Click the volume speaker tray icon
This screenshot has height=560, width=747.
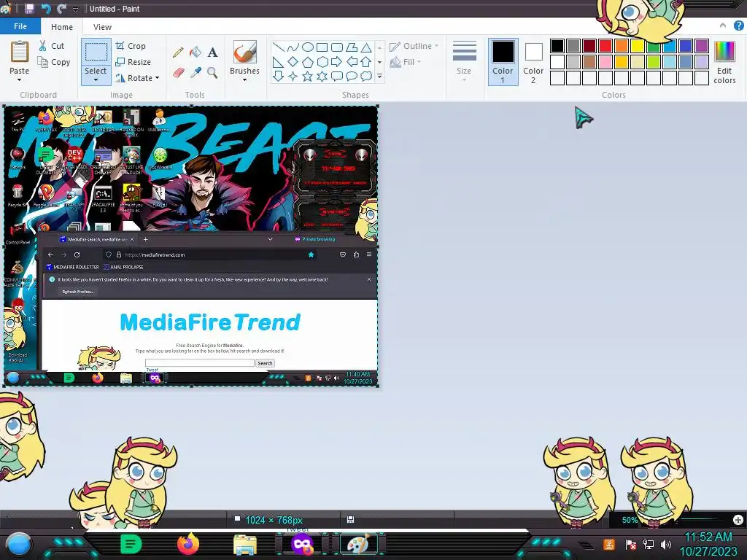666,544
